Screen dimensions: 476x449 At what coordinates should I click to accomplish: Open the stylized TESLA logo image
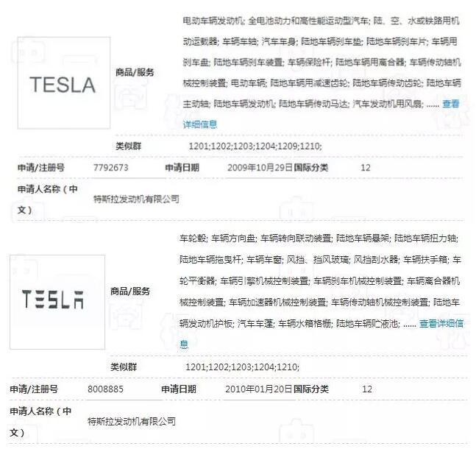tap(57, 302)
